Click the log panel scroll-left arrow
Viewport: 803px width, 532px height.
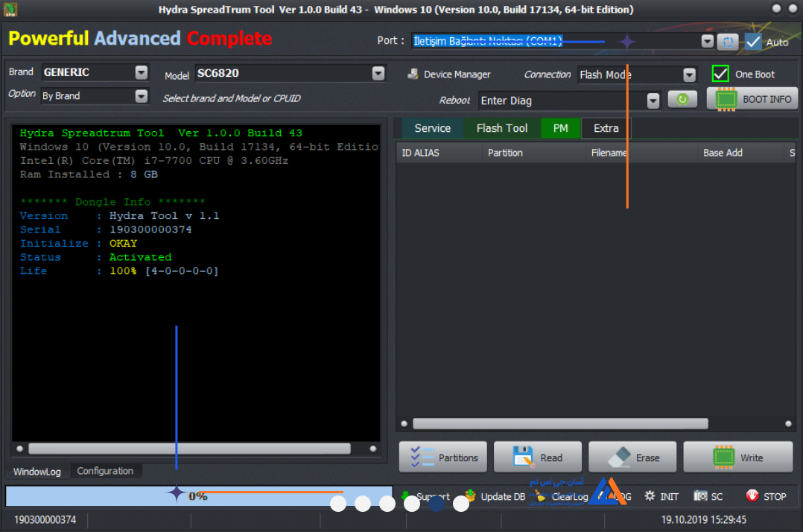click(19, 449)
